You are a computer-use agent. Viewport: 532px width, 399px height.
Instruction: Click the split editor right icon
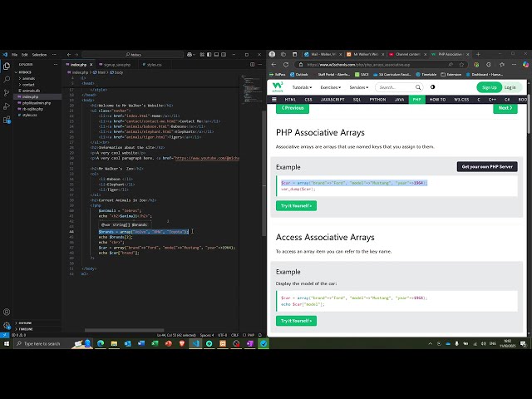252,65
